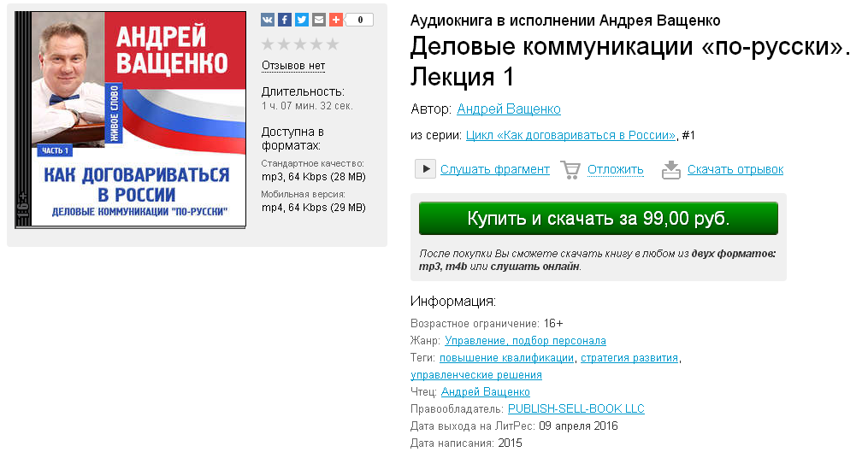Image resolution: width=868 pixels, height=458 pixels.
Task: Click the audiobook cover image
Action: (131, 120)
